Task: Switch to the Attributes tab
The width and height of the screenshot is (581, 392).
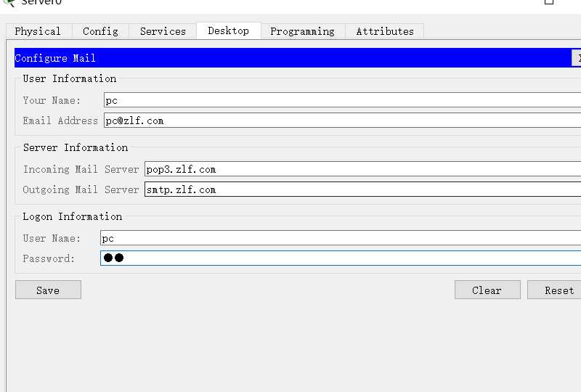Action: pyautogui.click(x=385, y=31)
